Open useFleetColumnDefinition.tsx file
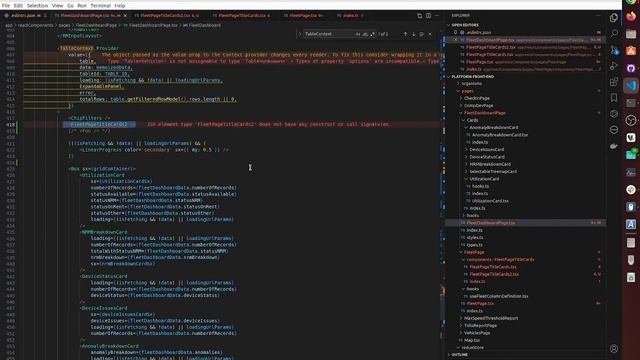The width and height of the screenshot is (640, 360). (499, 296)
